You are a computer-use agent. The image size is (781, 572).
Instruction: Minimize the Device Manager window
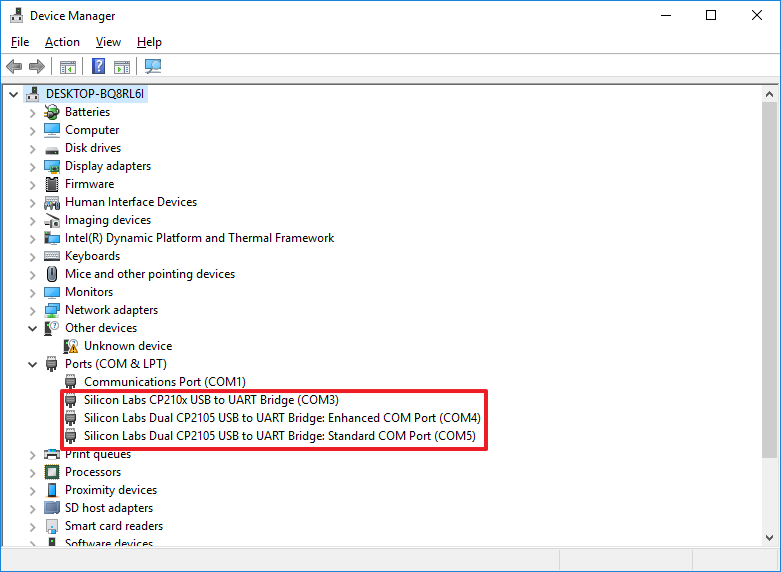click(x=666, y=15)
